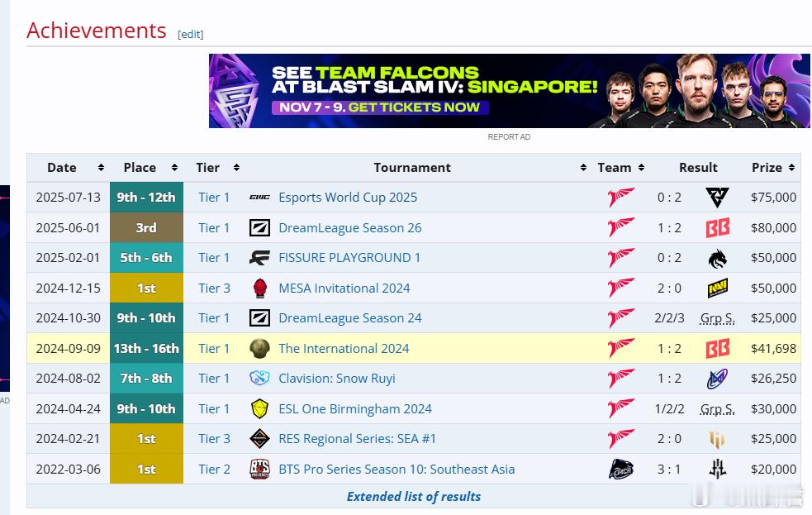Click Tier 1 link in Esports World Cup row
This screenshot has height=515, width=812.
(214, 198)
